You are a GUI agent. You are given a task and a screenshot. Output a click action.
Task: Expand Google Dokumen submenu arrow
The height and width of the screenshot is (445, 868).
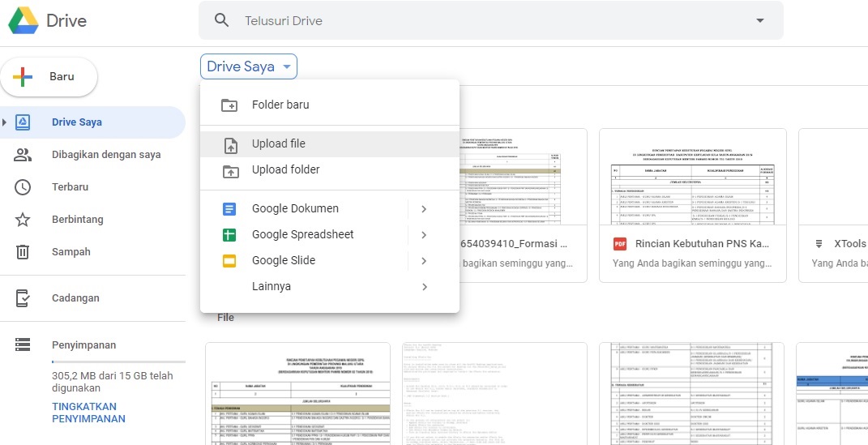[x=424, y=209]
